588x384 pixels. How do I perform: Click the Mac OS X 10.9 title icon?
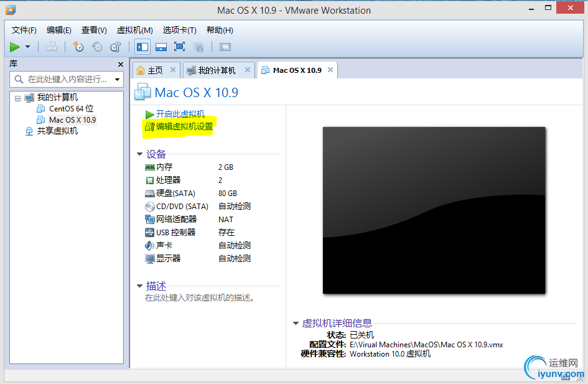pyautogui.click(x=142, y=92)
